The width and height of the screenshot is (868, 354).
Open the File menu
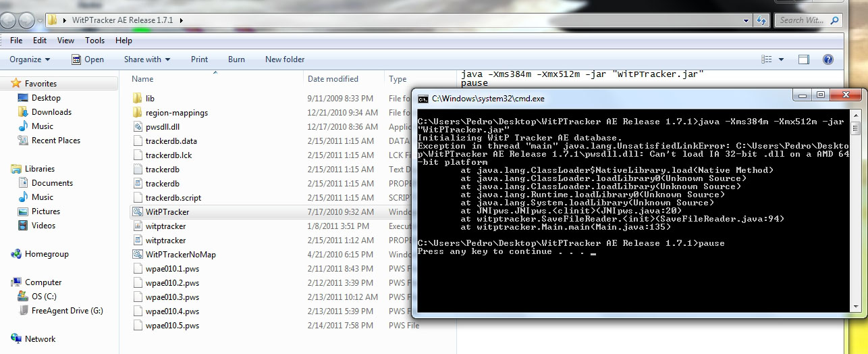16,41
